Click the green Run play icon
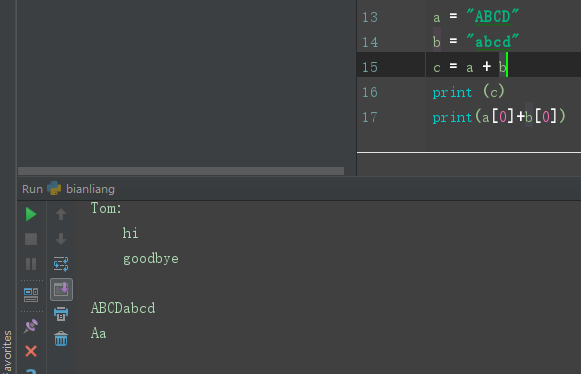581x374 pixels. pos(31,214)
